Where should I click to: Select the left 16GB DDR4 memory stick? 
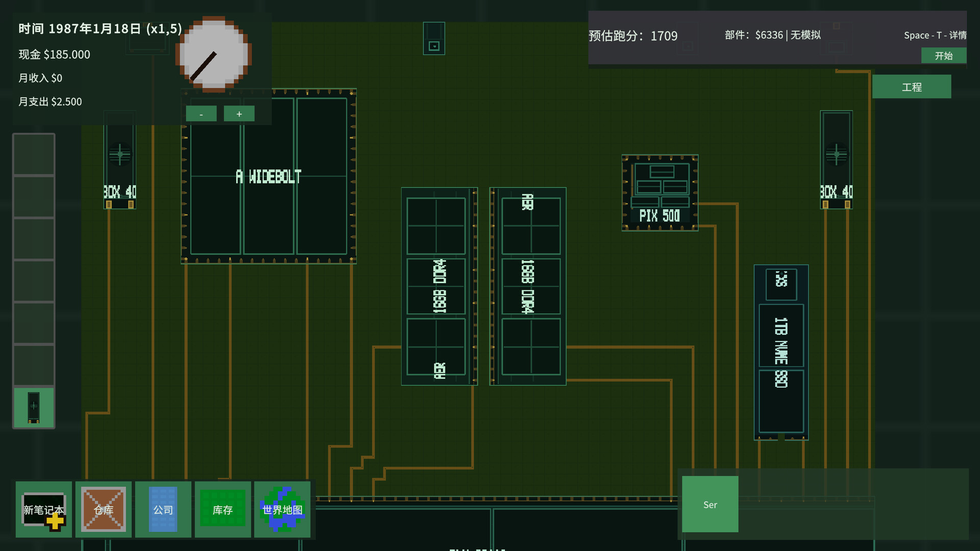tap(439, 286)
